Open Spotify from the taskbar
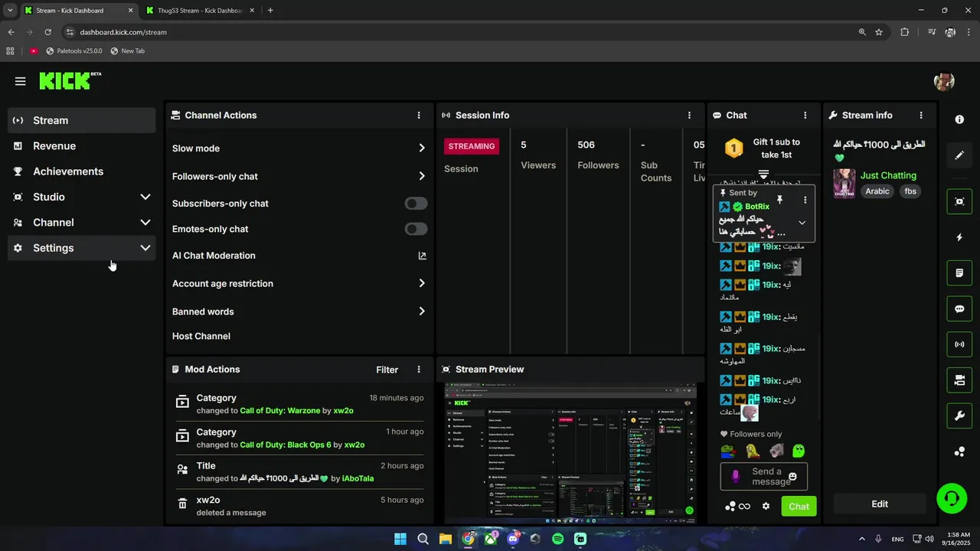This screenshot has width=980, height=551. 557,539
